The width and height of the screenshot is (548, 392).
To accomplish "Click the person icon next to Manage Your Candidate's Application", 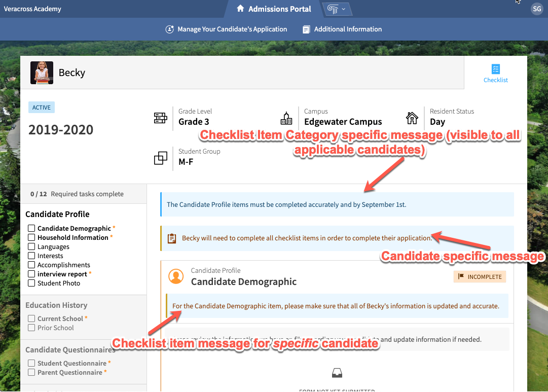I will pos(169,29).
